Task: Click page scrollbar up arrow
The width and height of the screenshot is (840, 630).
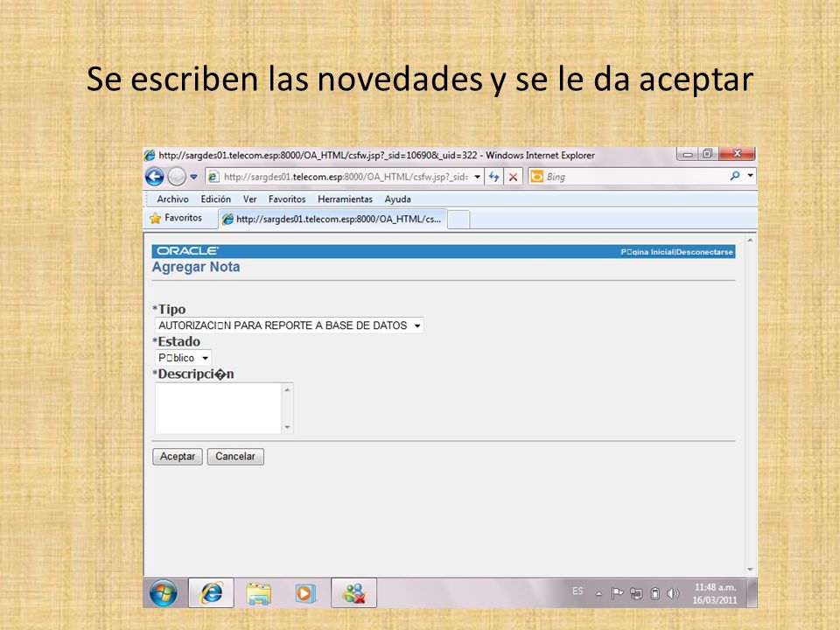Action: [x=750, y=241]
